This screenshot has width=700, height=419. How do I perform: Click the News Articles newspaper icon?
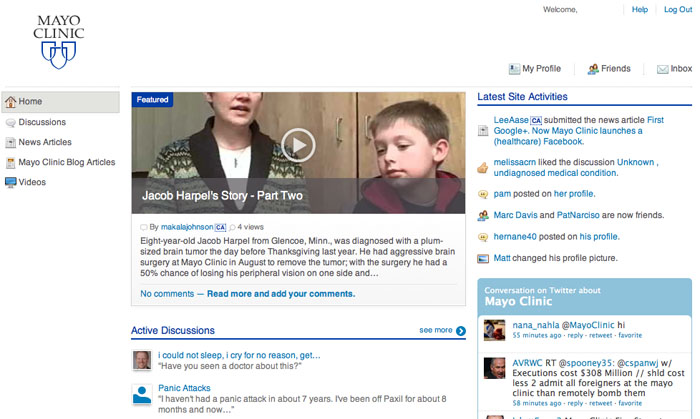pyautogui.click(x=10, y=143)
